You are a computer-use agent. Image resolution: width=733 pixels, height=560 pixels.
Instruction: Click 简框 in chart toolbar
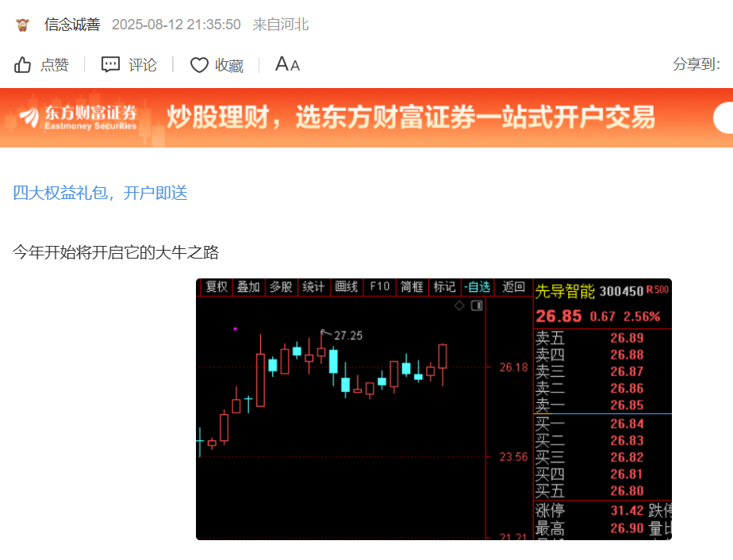[412, 286]
